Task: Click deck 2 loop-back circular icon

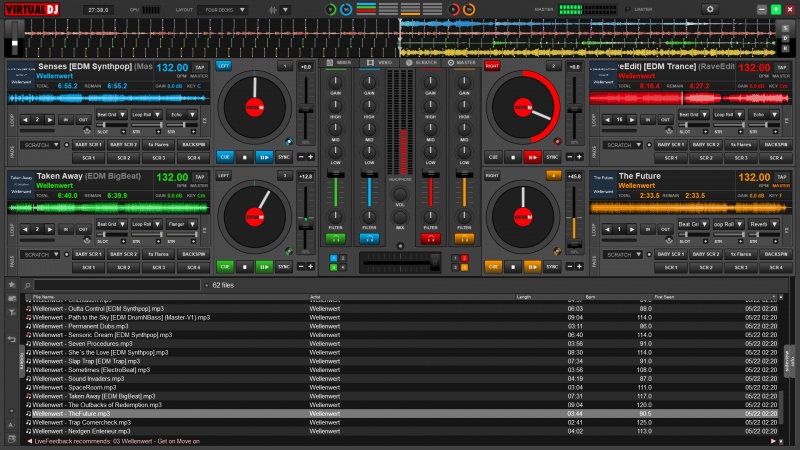Action: coord(669,131)
